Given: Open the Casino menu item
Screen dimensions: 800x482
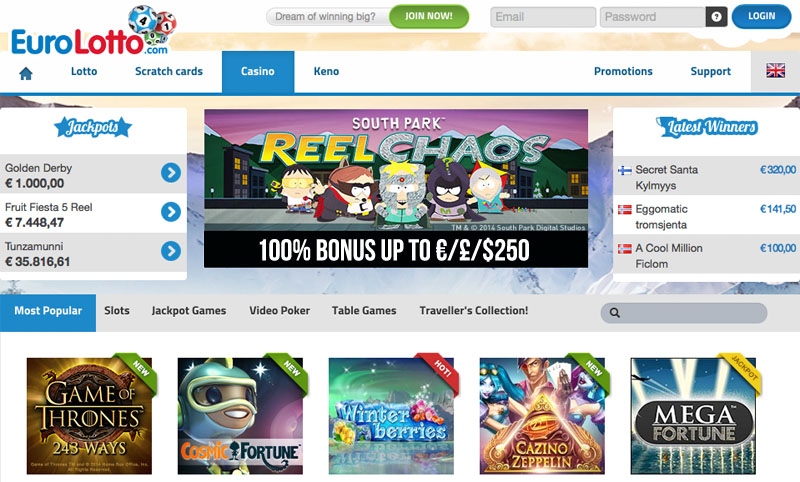Looking at the screenshot, I should 258,71.
